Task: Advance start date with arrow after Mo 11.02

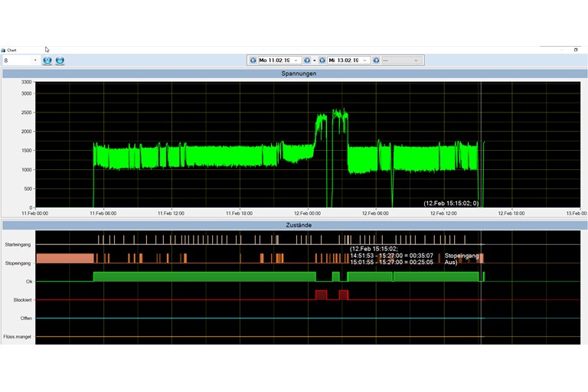Action: [x=307, y=60]
